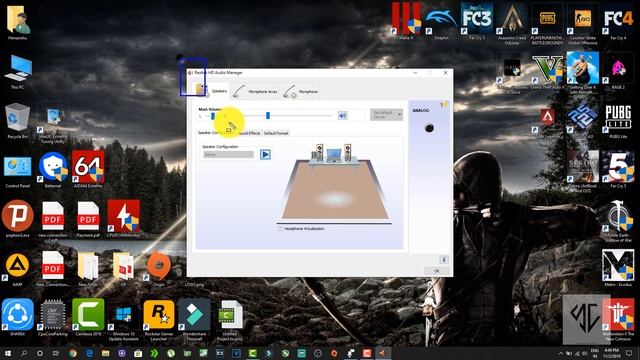This screenshot has height=360, width=640.
Task: Open the notification center in the tray
Action: pos(629,353)
